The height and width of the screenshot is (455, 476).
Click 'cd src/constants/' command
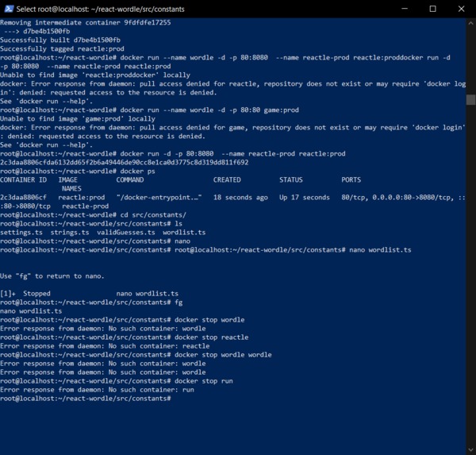[153, 215]
